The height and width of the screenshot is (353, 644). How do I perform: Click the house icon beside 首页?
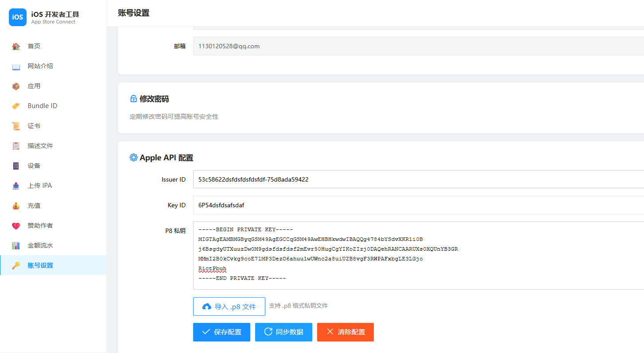16,46
